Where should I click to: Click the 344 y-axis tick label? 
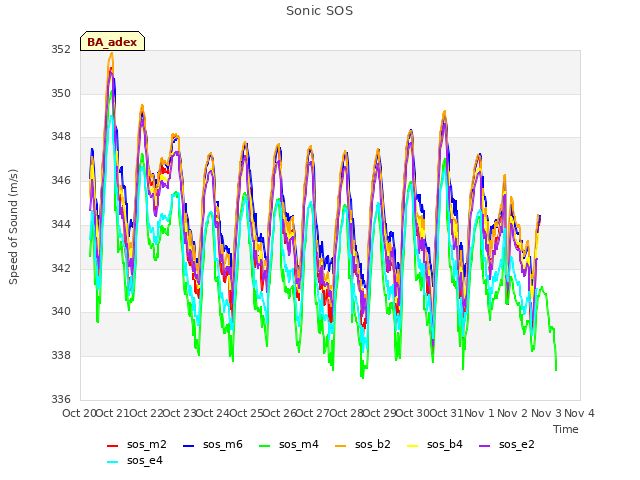coord(61,224)
